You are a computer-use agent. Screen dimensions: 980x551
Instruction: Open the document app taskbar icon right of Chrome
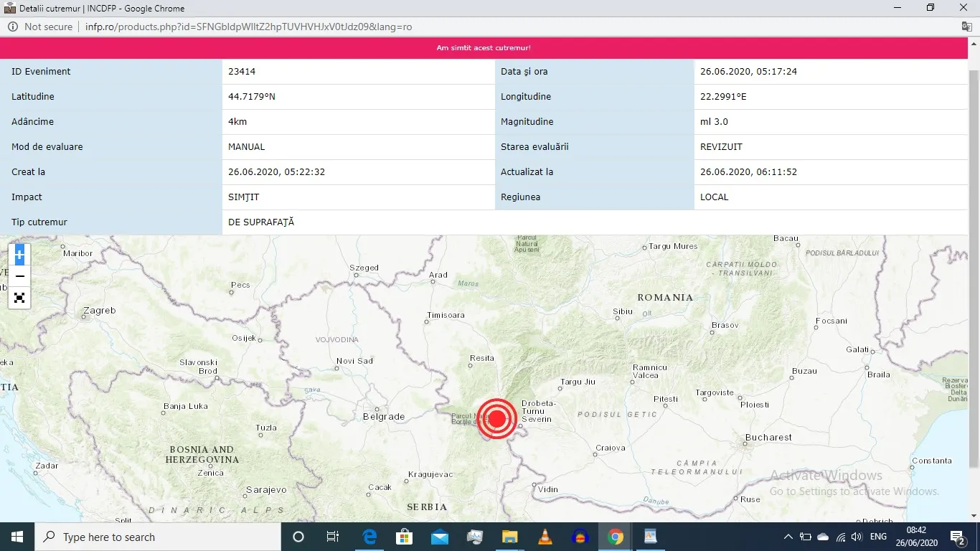650,537
